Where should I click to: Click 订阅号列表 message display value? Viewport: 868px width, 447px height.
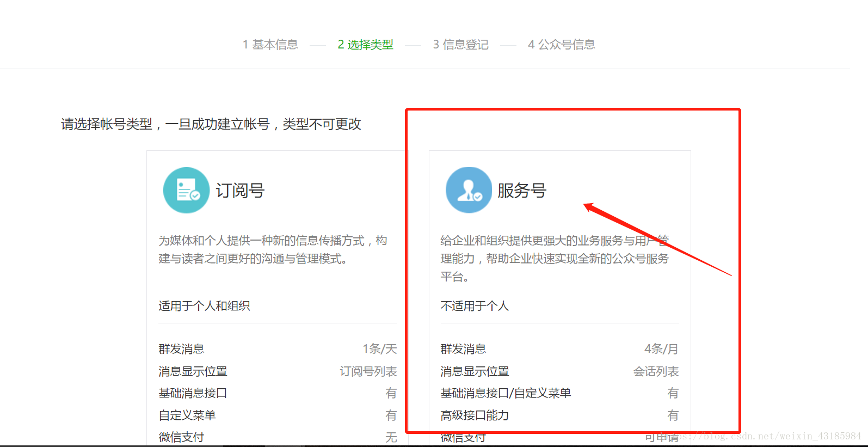pos(368,371)
